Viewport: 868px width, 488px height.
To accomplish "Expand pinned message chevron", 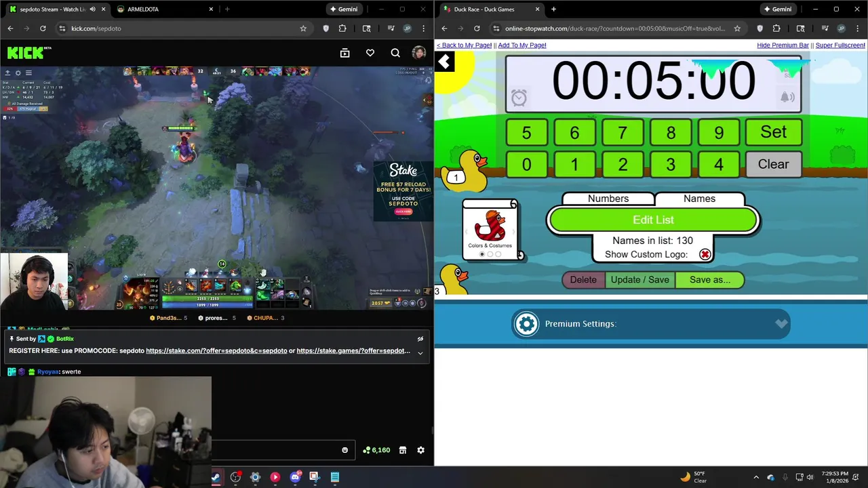I will [420, 352].
